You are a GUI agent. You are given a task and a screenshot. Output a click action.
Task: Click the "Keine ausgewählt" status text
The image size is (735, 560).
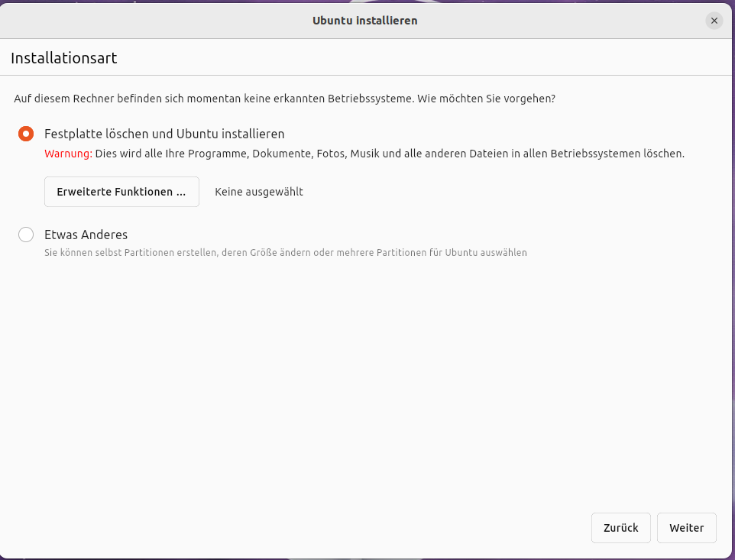259,192
